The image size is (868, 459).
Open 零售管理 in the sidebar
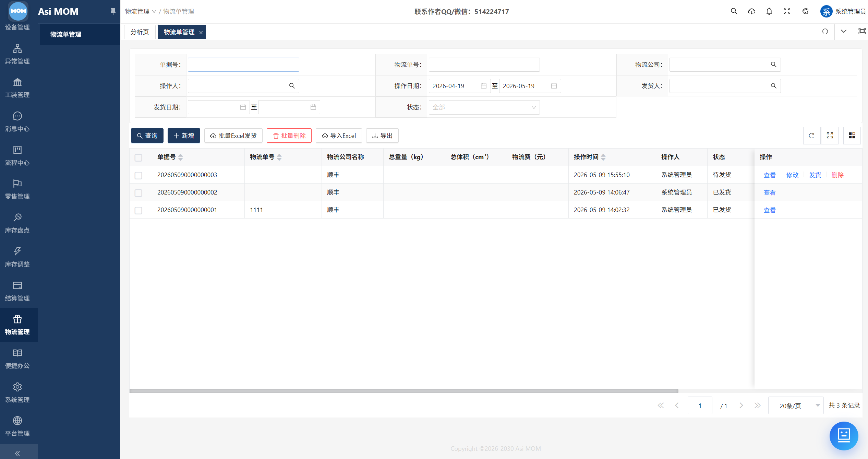click(x=17, y=190)
